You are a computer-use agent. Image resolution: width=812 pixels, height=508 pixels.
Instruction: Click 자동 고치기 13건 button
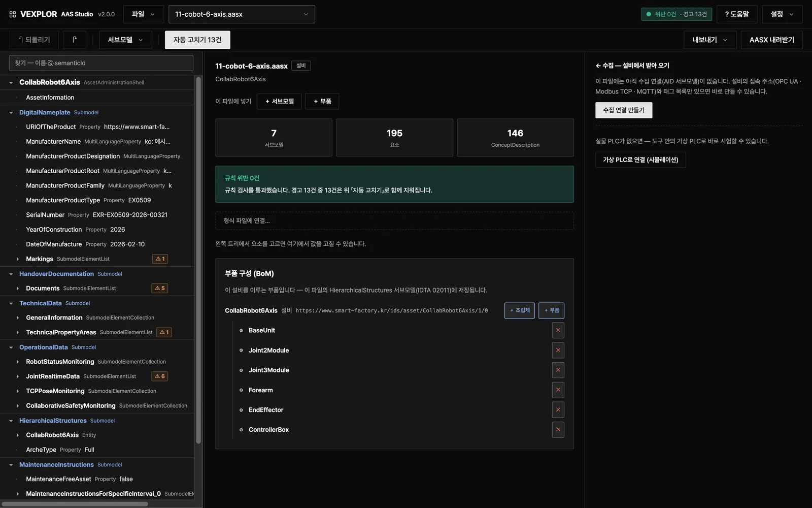(x=197, y=40)
